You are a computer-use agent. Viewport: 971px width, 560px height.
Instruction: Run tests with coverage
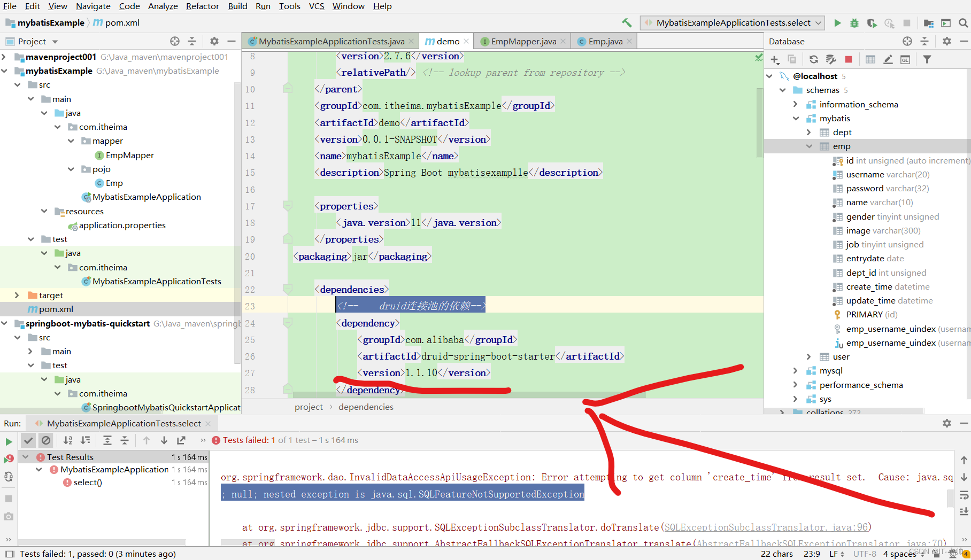pyautogui.click(x=872, y=23)
